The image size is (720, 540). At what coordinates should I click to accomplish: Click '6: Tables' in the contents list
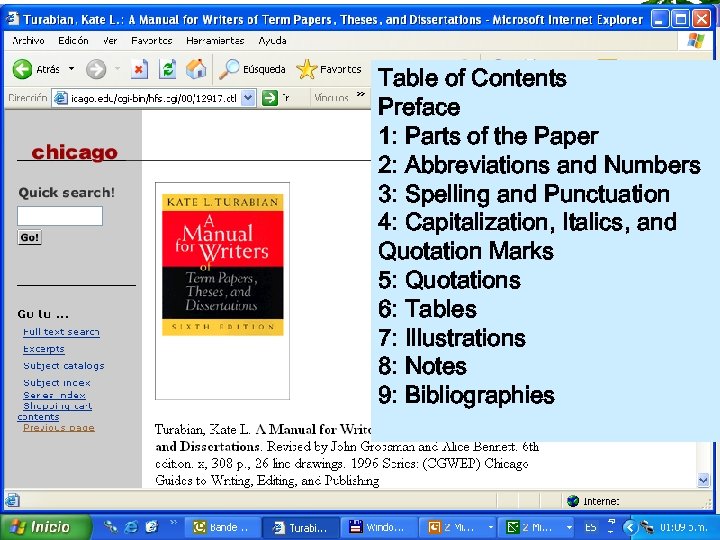[428, 309]
